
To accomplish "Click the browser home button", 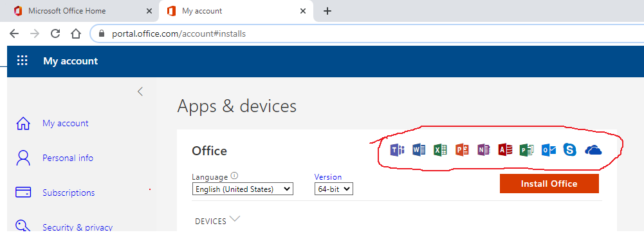I will [76, 33].
